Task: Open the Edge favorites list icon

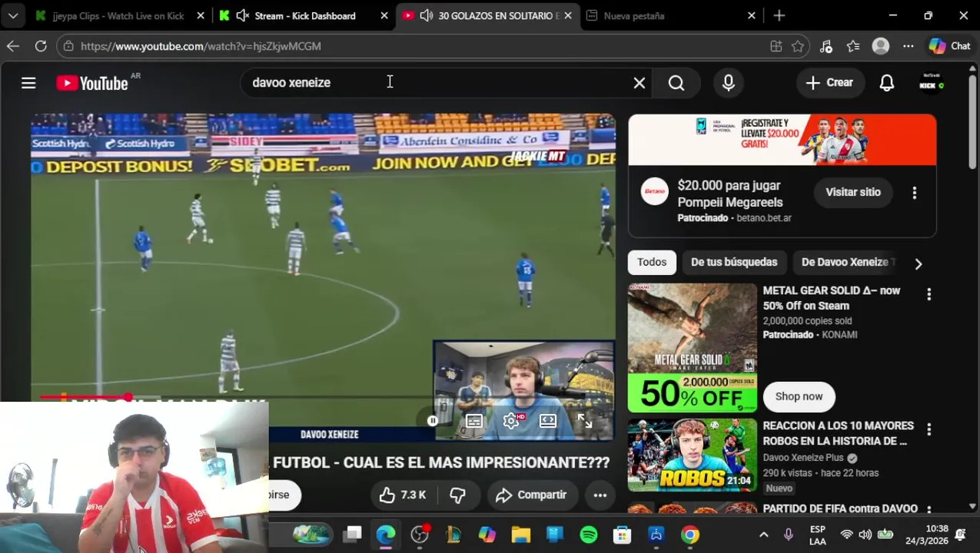Action: 853,46
